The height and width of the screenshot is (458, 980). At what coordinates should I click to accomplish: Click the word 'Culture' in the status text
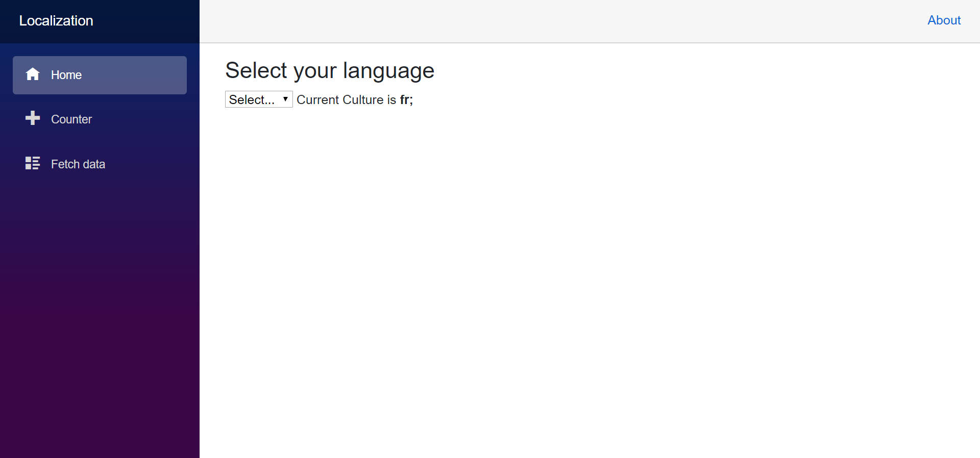[362, 99]
